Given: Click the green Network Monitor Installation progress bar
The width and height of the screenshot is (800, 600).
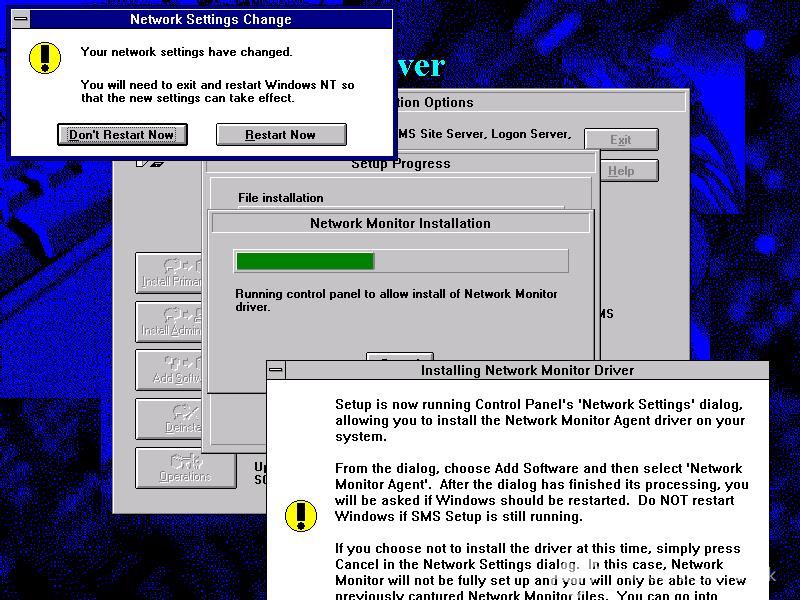Looking at the screenshot, I should coord(401,261).
